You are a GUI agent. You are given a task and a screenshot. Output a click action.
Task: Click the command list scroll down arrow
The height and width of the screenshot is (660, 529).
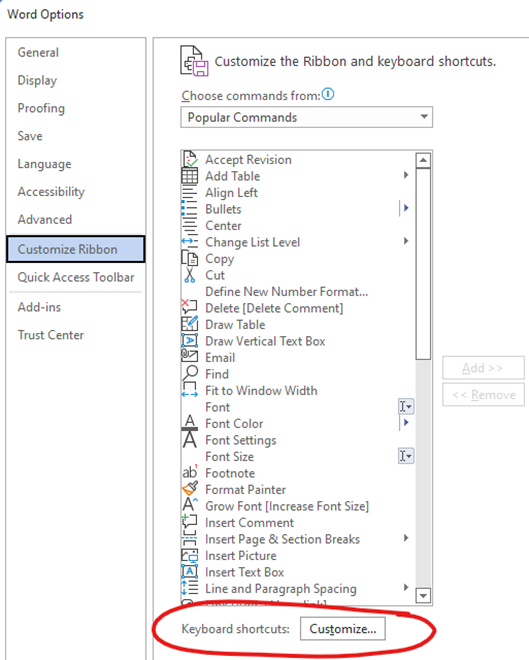[423, 596]
